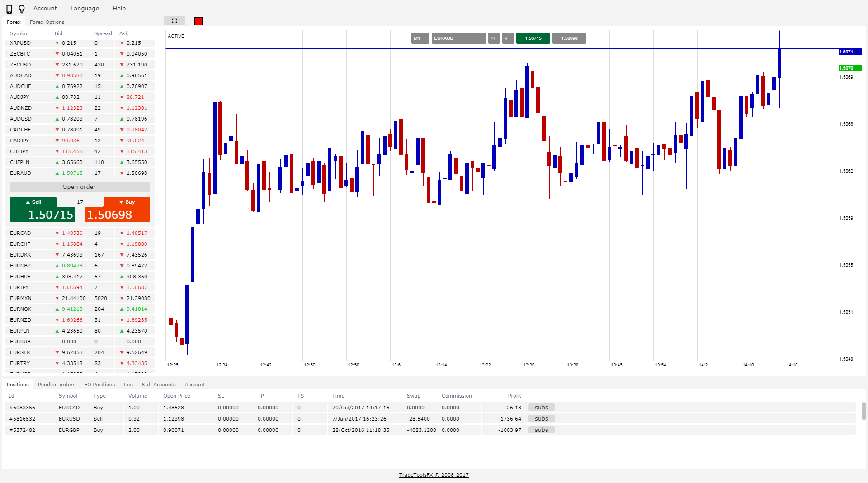Click the Open order button
The image size is (868, 483).
pyautogui.click(x=80, y=187)
